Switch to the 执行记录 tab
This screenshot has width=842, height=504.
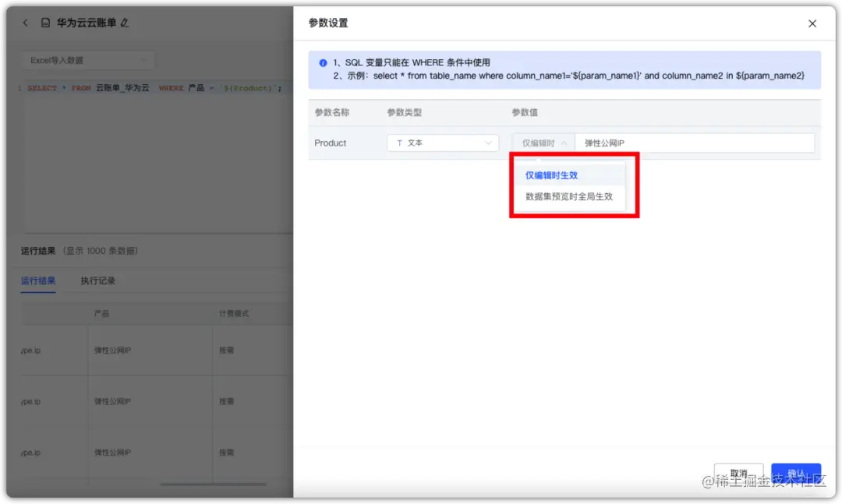97,280
